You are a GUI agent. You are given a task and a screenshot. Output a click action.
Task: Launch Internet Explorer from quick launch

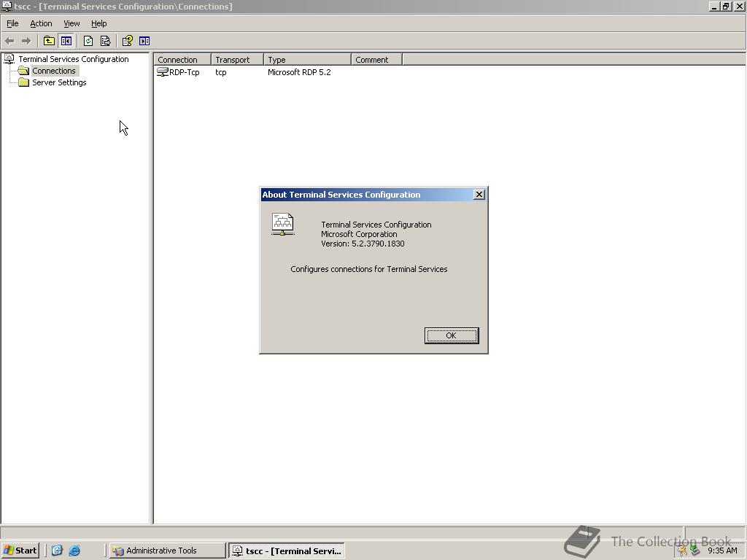click(x=75, y=551)
